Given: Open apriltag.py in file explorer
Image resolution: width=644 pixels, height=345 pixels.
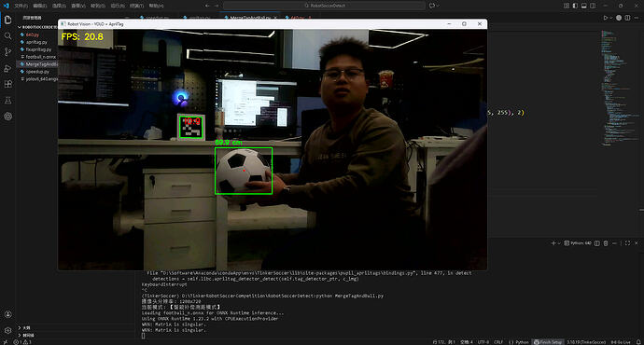Looking at the screenshot, I should click(37, 42).
